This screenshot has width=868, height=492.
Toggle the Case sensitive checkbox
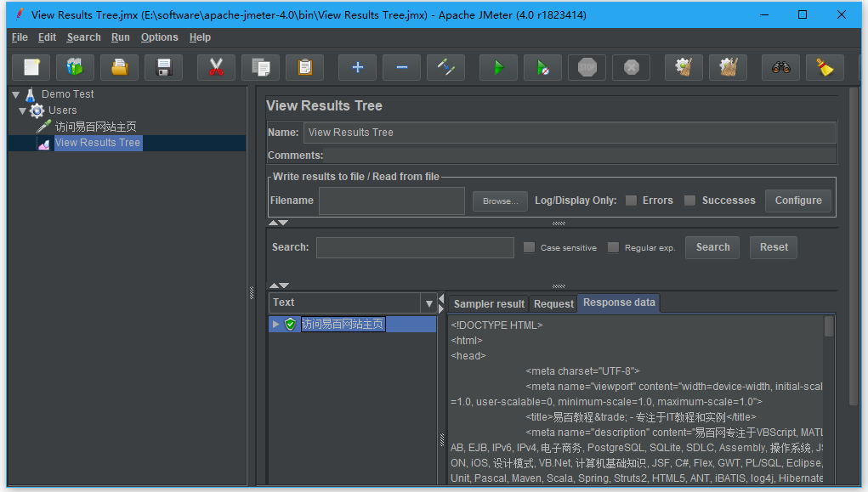pyautogui.click(x=529, y=247)
